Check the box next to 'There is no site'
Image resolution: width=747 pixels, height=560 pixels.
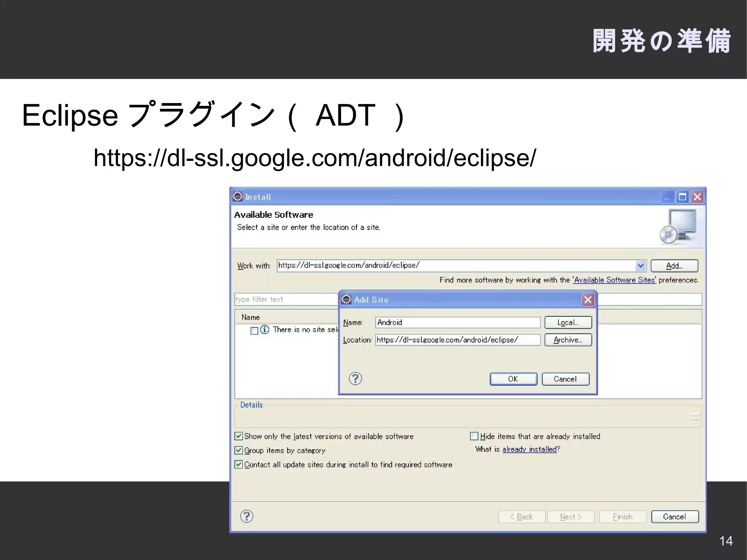coord(255,331)
